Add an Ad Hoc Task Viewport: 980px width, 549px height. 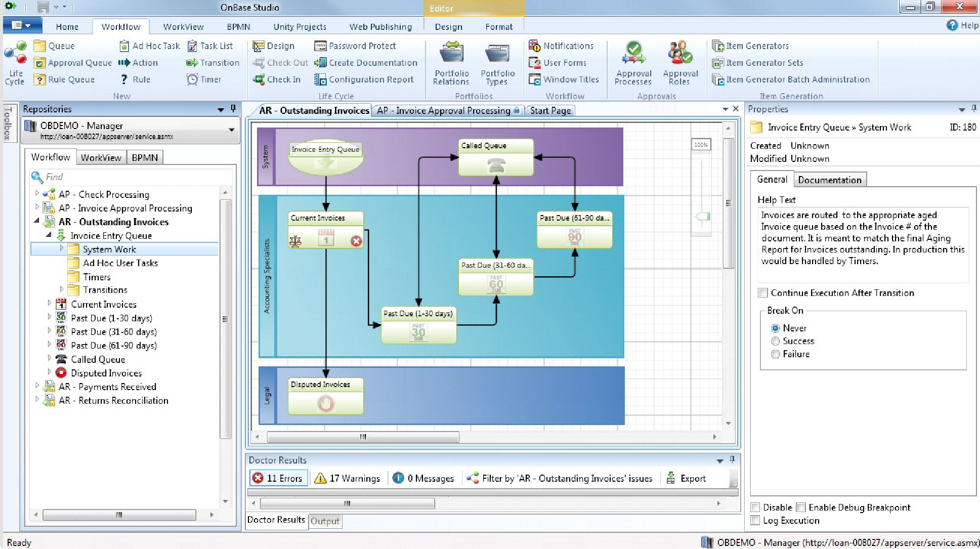[149, 46]
